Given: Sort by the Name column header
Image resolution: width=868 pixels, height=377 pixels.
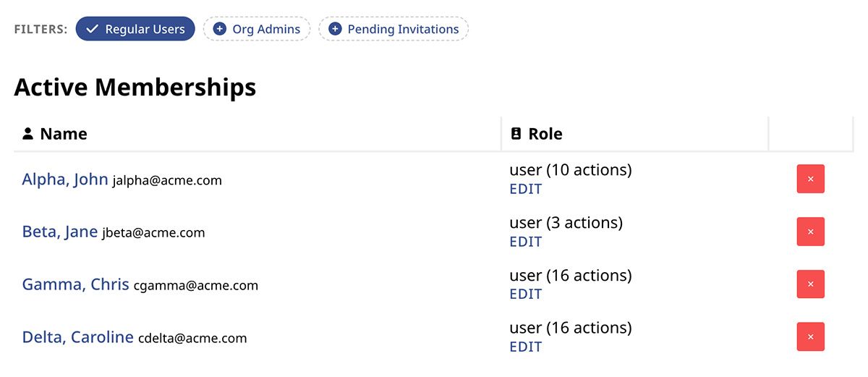Looking at the screenshot, I should coord(64,134).
